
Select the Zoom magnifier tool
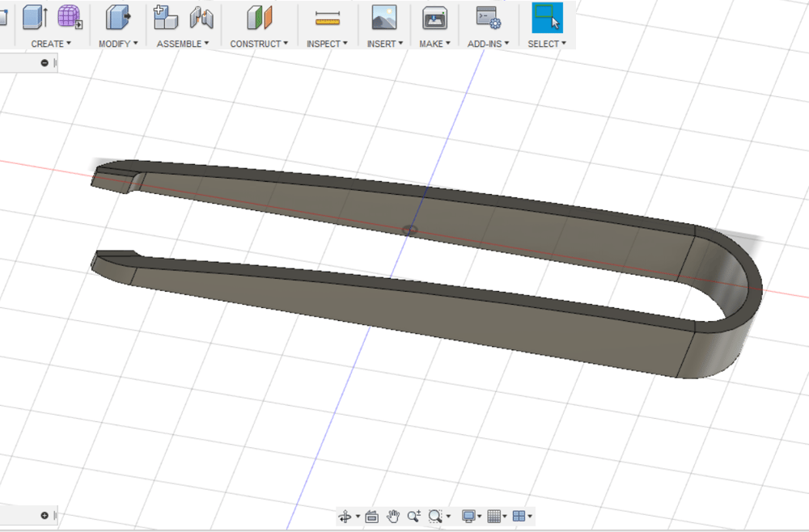(413, 516)
